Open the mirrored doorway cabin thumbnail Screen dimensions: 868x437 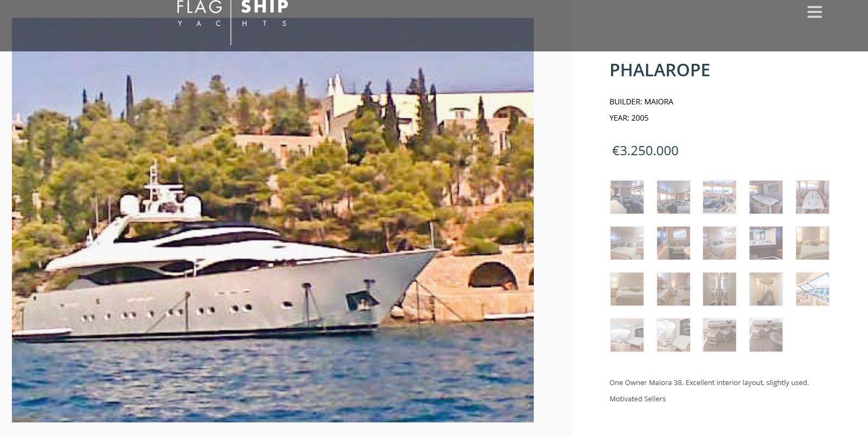click(719, 289)
